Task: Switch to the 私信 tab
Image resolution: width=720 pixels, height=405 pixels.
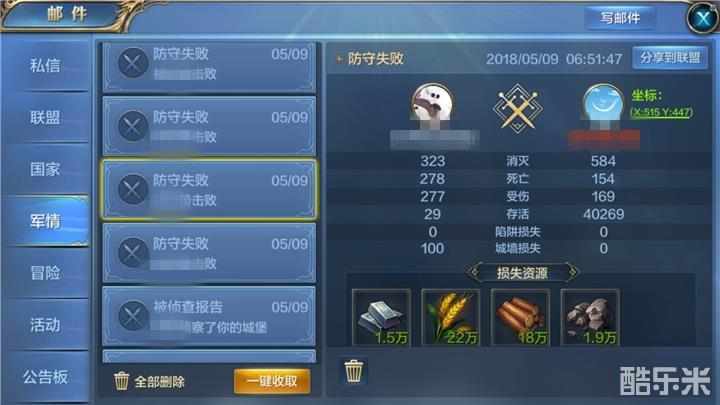Action: click(x=45, y=65)
